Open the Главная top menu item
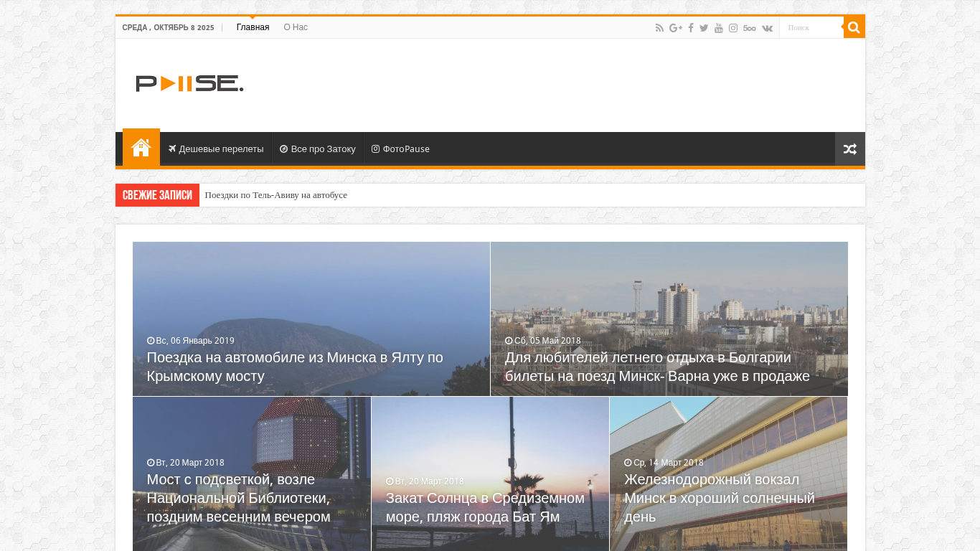 pyautogui.click(x=253, y=27)
